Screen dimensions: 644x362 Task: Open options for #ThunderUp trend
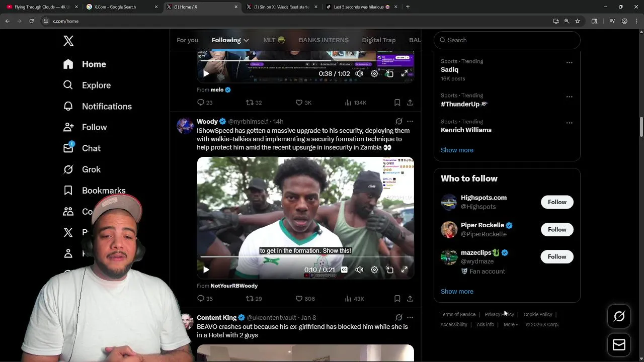(x=569, y=97)
